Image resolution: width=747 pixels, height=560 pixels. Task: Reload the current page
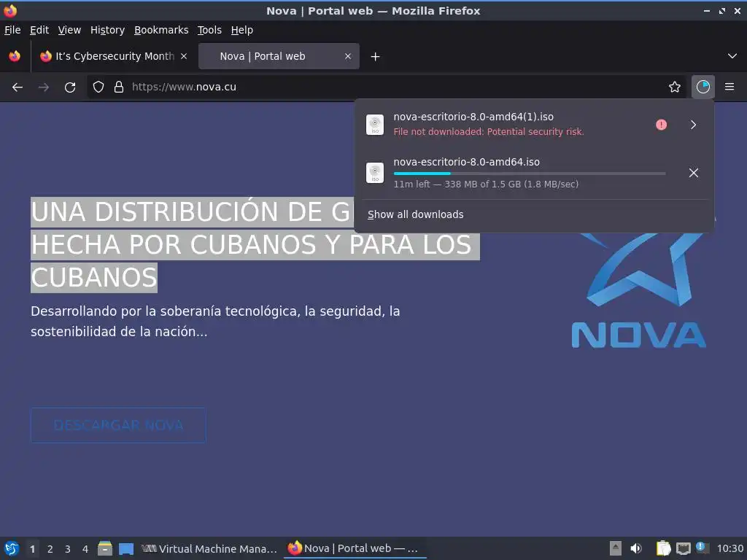click(70, 87)
